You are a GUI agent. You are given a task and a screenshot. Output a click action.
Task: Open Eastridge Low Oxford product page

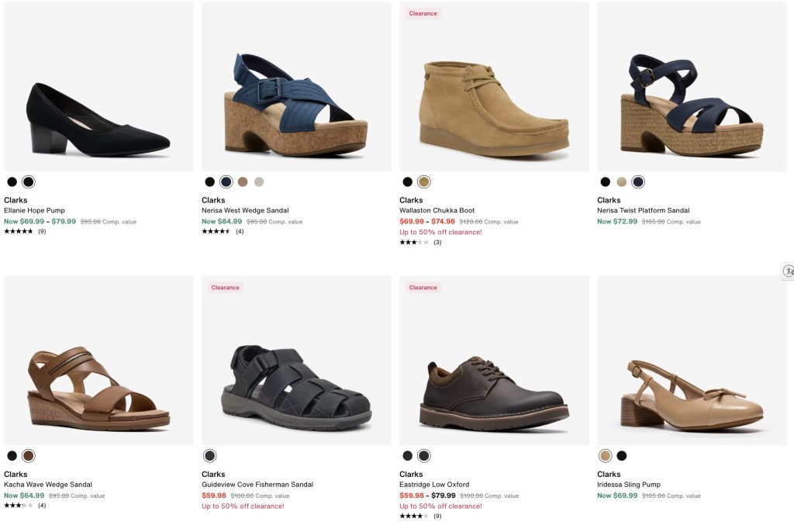point(434,485)
